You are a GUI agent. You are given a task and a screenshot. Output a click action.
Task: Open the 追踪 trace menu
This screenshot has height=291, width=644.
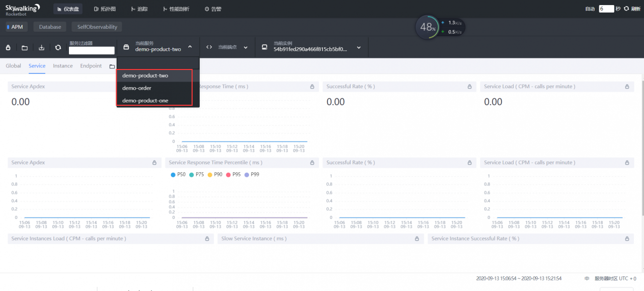[x=139, y=9]
